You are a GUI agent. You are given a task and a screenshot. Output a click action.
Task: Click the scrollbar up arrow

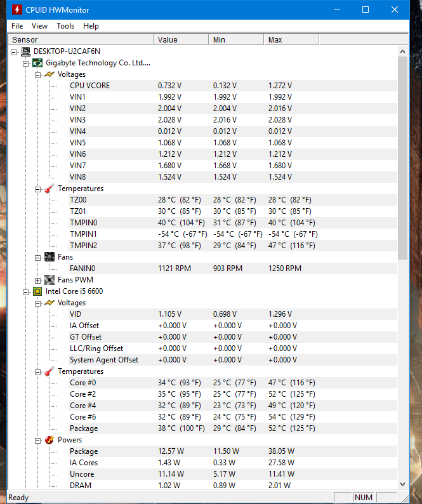coord(402,51)
